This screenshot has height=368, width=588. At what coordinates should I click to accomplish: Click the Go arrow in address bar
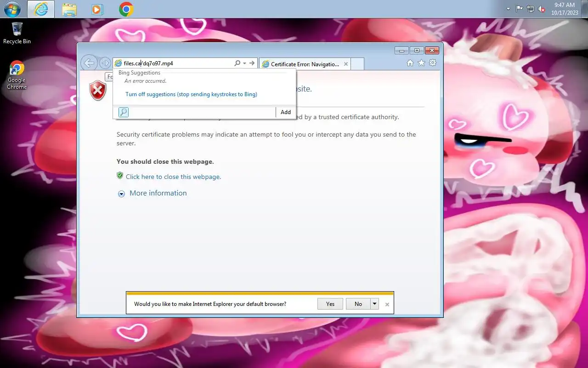252,63
